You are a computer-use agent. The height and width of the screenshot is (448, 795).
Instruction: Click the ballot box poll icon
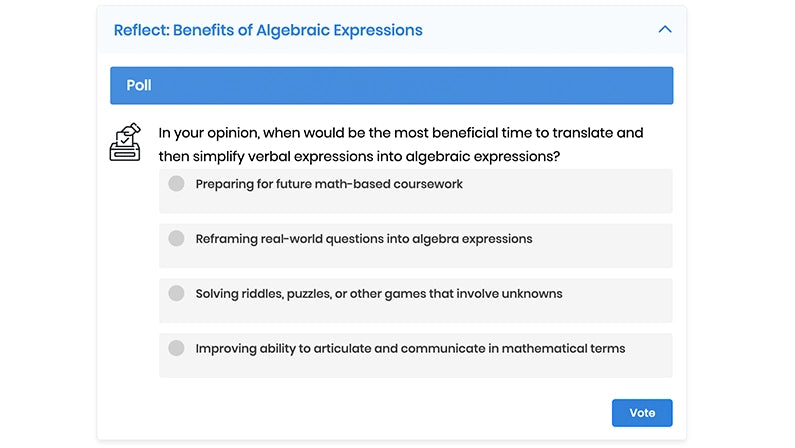(125, 143)
